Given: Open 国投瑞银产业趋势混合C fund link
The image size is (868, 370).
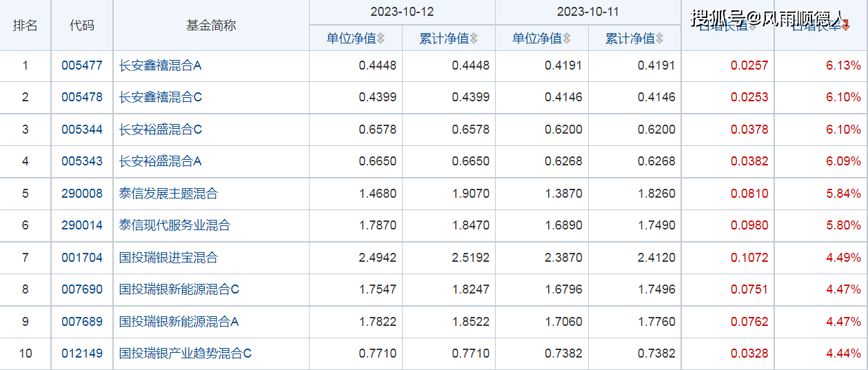Looking at the screenshot, I should point(185,353).
